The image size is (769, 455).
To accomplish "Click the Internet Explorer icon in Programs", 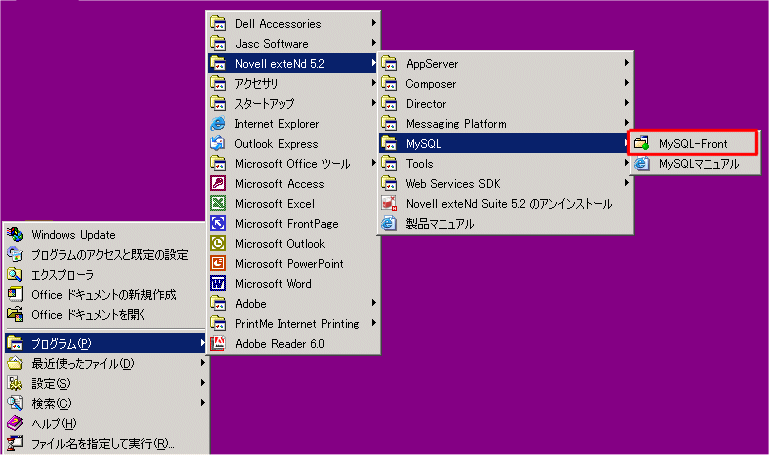I will pos(218,124).
